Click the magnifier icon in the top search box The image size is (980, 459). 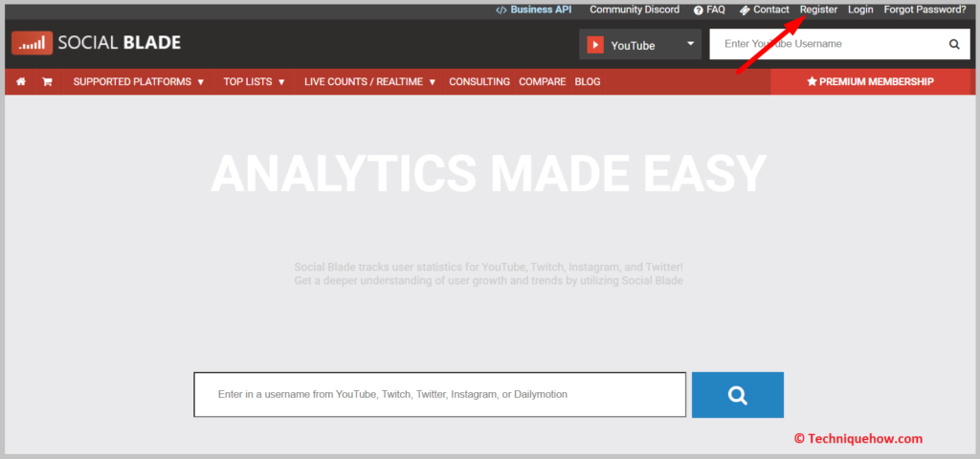pyautogui.click(x=954, y=44)
